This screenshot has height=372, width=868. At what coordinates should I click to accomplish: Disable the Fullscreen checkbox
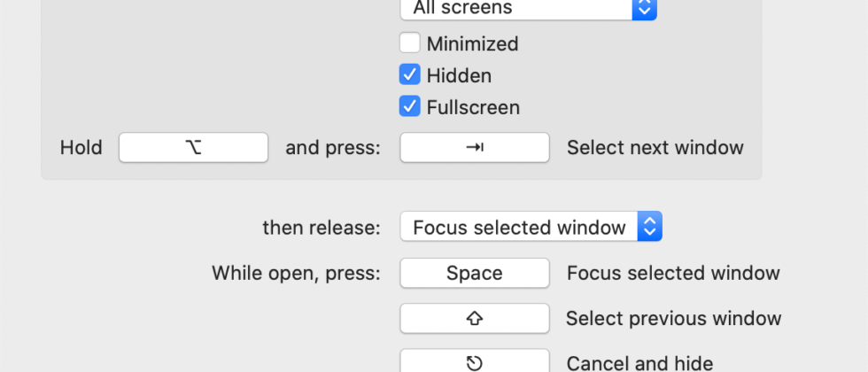(x=410, y=107)
